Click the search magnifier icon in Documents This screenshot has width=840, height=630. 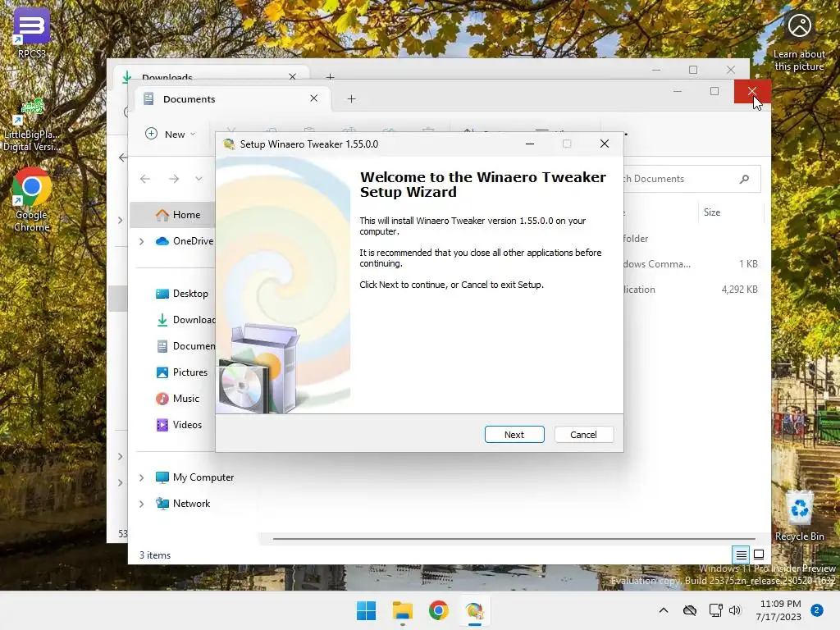(744, 179)
